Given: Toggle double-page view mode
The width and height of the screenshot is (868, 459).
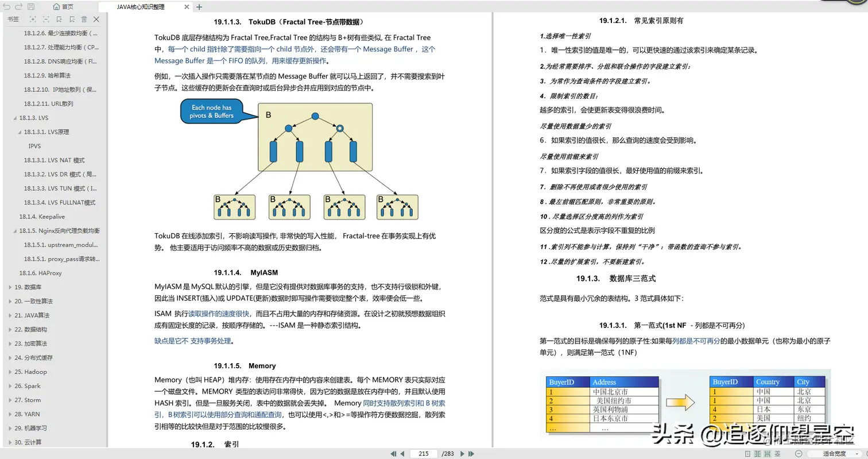Looking at the screenshot, I should [x=758, y=454].
